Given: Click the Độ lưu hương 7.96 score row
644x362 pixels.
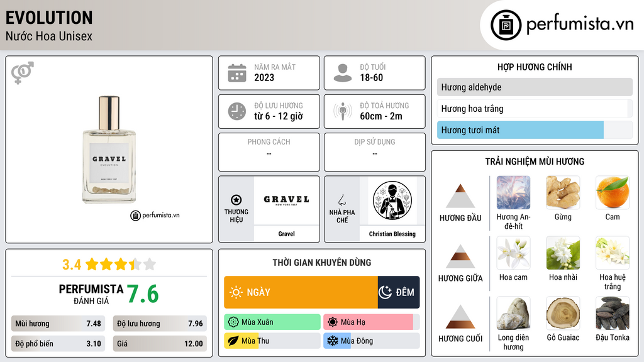Looking at the screenshot, I should [x=160, y=324].
